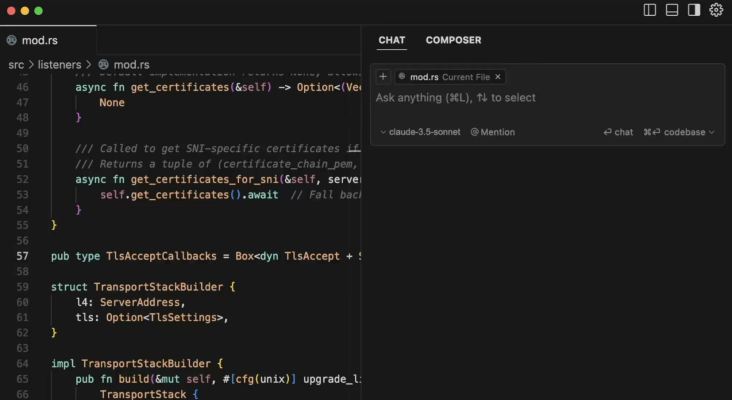The height and width of the screenshot is (400, 732).
Task: Remove mod.rs Current File context chip
Action: point(498,77)
